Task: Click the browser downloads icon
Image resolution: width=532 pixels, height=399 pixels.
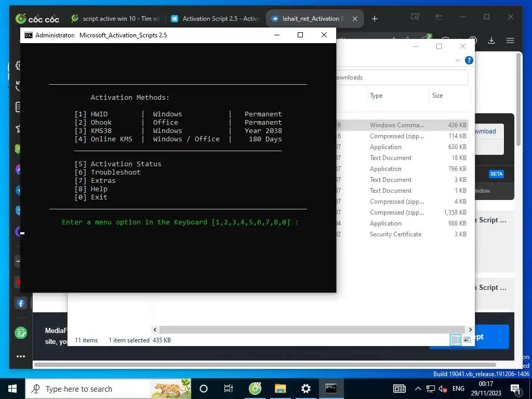Action: click(x=491, y=41)
